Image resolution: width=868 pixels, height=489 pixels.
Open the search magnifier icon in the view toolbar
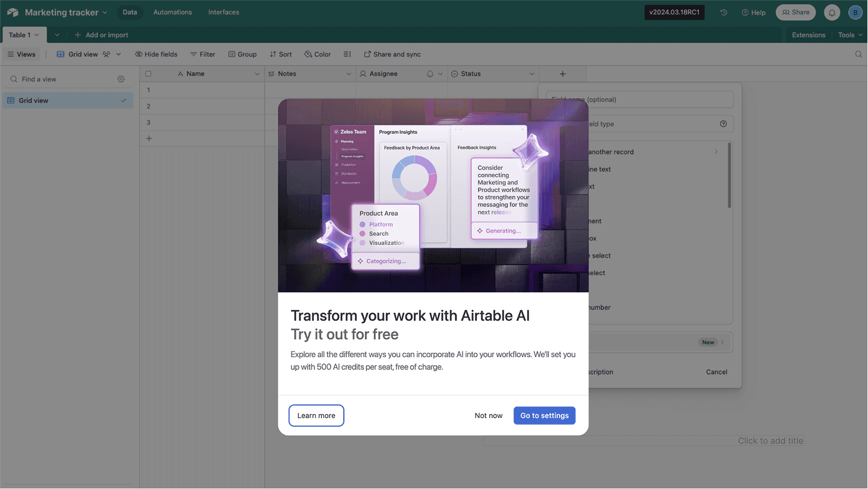tap(859, 54)
